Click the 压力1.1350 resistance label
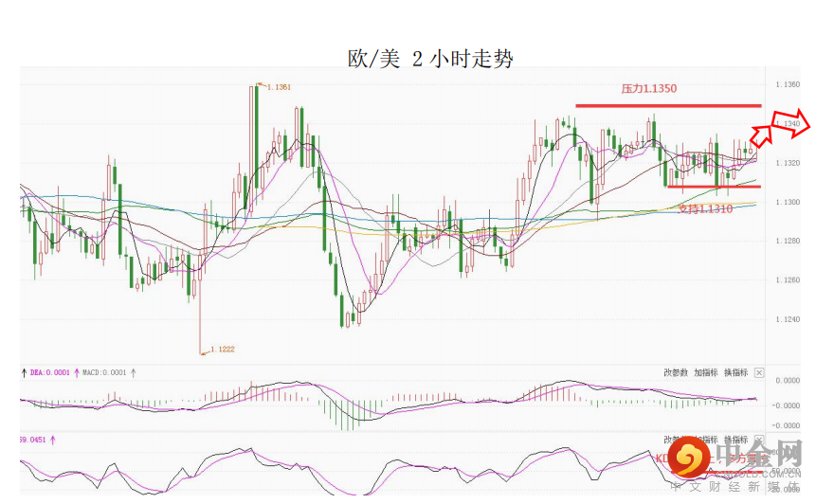The height and width of the screenshot is (504, 816). pos(648,88)
